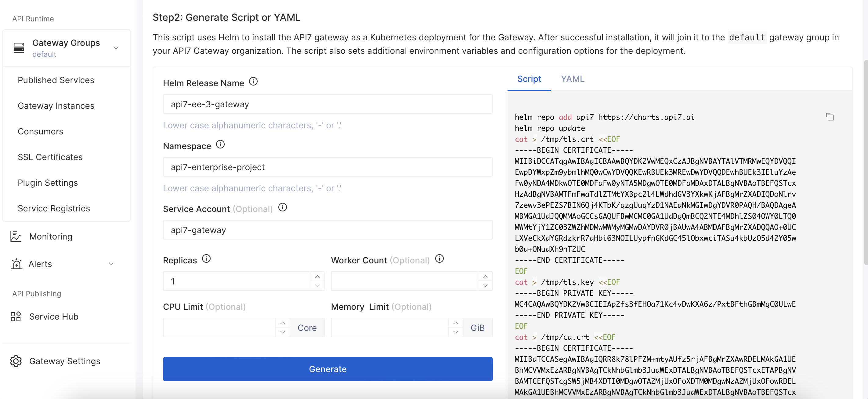Open the Alerts menu item
The image size is (868, 399).
(40, 264)
